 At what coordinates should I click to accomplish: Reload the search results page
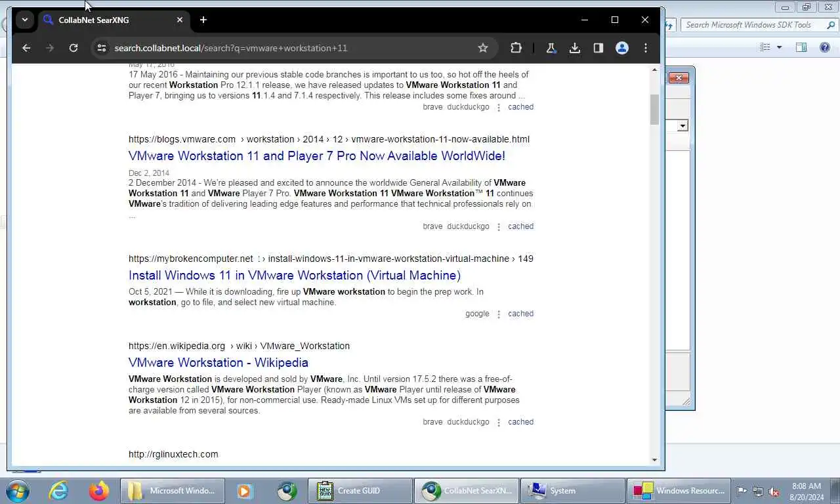(73, 48)
